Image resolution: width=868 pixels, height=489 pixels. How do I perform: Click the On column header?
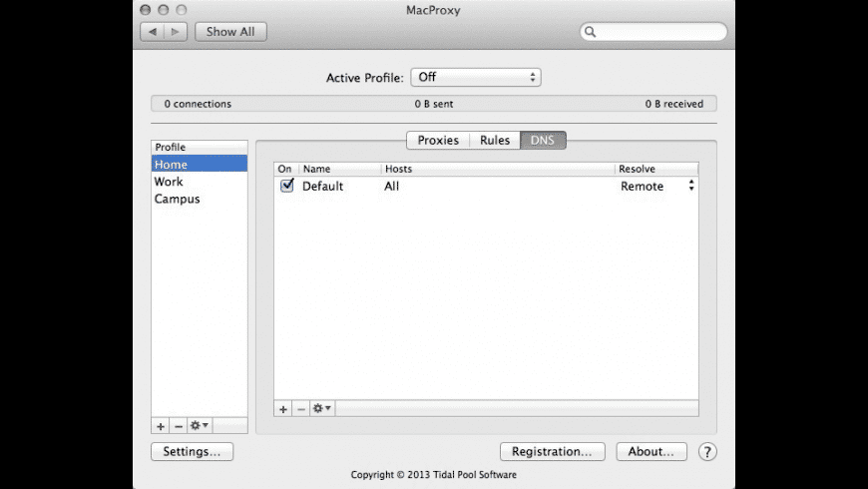coord(286,169)
